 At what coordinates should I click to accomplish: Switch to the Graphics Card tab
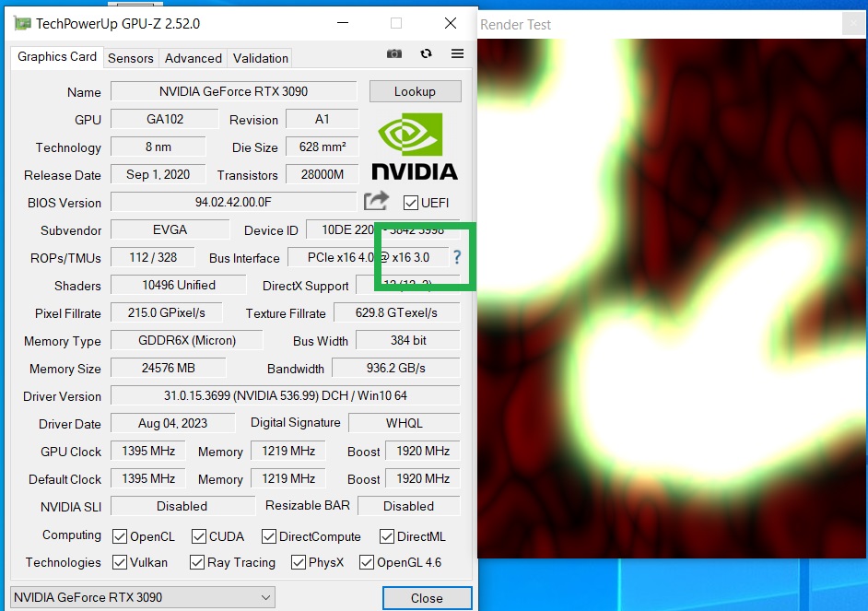57,57
